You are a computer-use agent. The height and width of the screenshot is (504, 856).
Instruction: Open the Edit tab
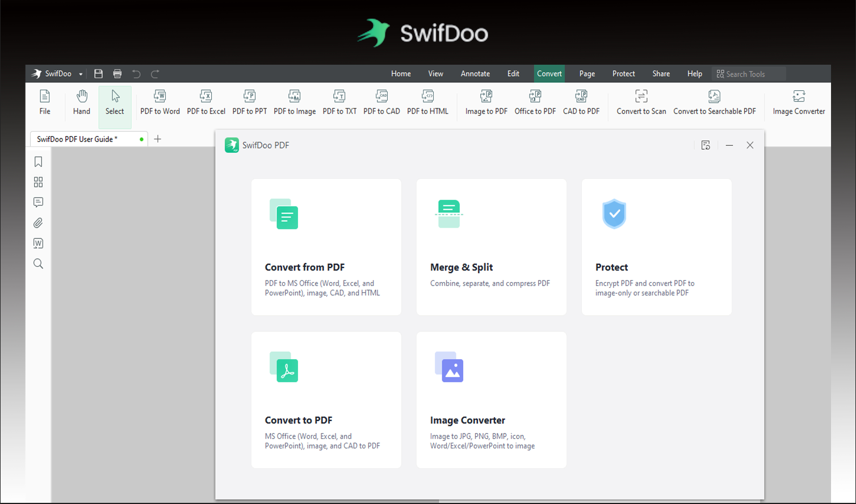tap(513, 74)
